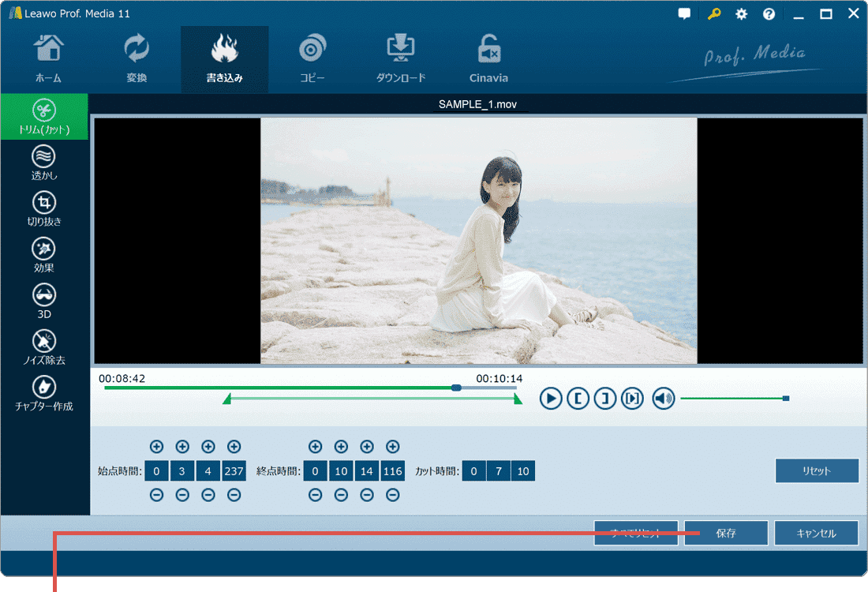Decrease the end time's last field with minus
This screenshot has width=868, height=592.
(392, 496)
